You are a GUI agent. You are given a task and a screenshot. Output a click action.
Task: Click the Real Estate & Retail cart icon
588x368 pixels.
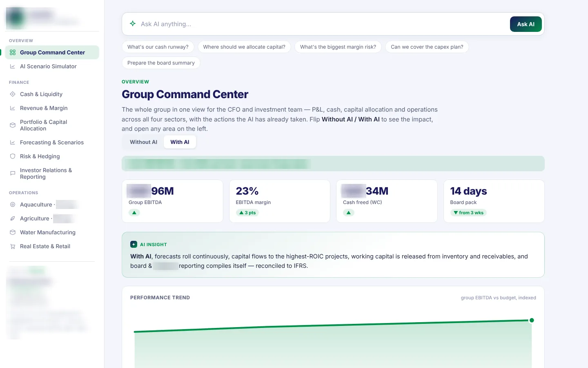click(13, 246)
